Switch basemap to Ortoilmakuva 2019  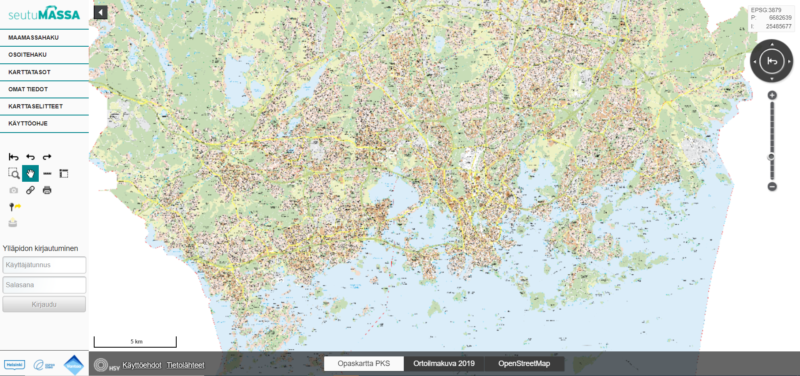(444, 364)
